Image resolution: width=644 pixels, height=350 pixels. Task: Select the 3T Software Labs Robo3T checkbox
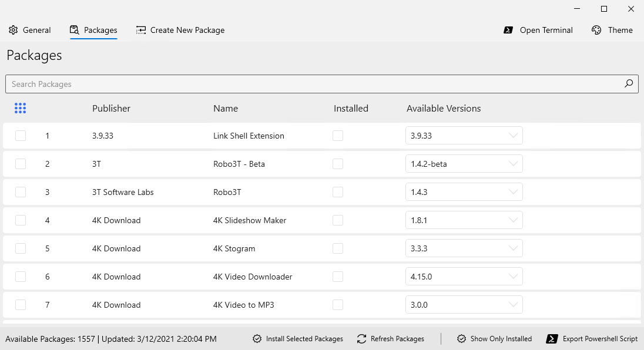pyautogui.click(x=21, y=192)
